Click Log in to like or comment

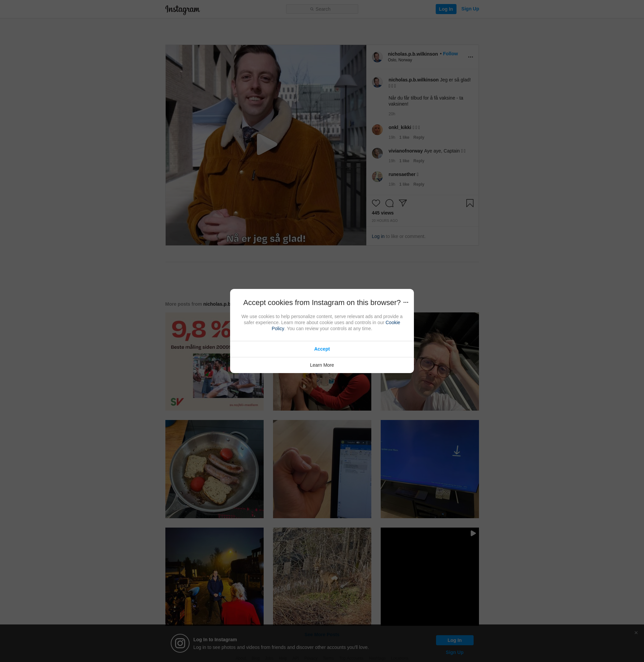[378, 237]
